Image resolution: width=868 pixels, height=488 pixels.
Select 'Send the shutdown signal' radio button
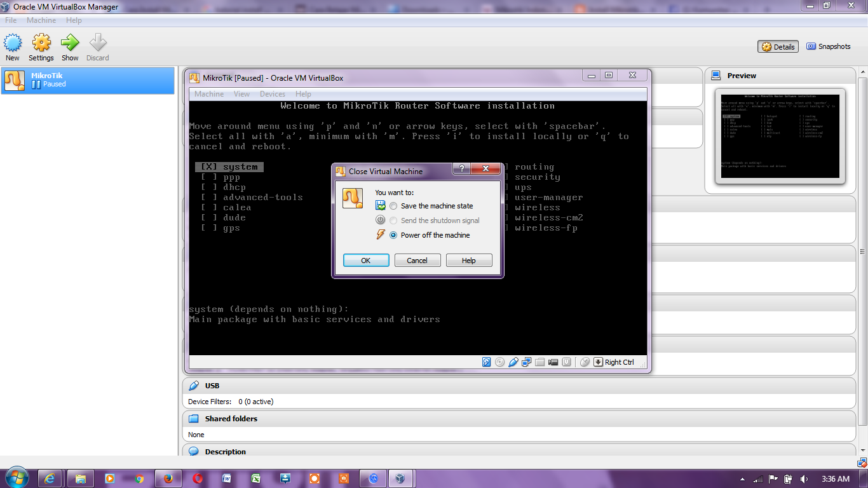coord(394,220)
